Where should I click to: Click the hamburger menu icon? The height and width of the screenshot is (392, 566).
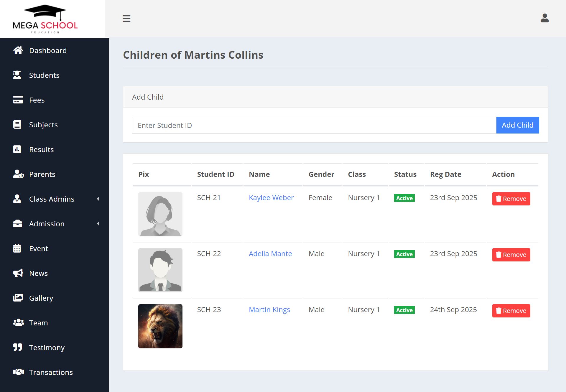(x=126, y=19)
